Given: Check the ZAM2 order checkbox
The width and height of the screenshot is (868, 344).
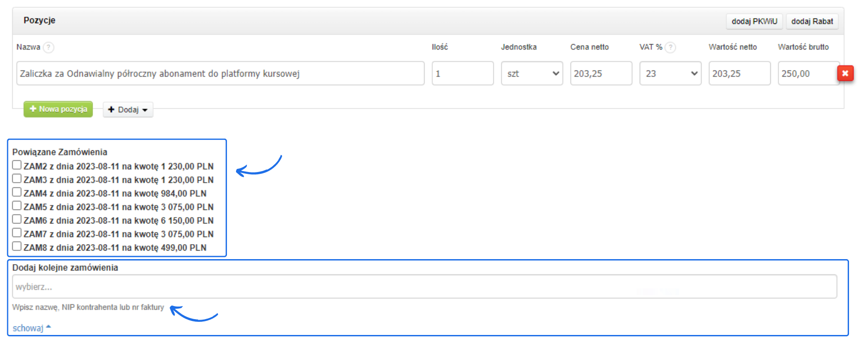Looking at the screenshot, I should [17, 165].
